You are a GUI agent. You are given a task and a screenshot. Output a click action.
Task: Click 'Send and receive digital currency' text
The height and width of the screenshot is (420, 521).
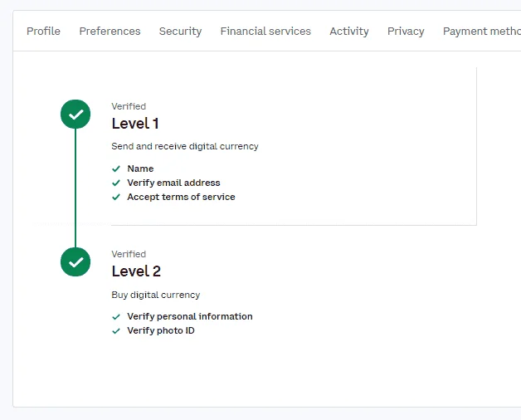[185, 146]
